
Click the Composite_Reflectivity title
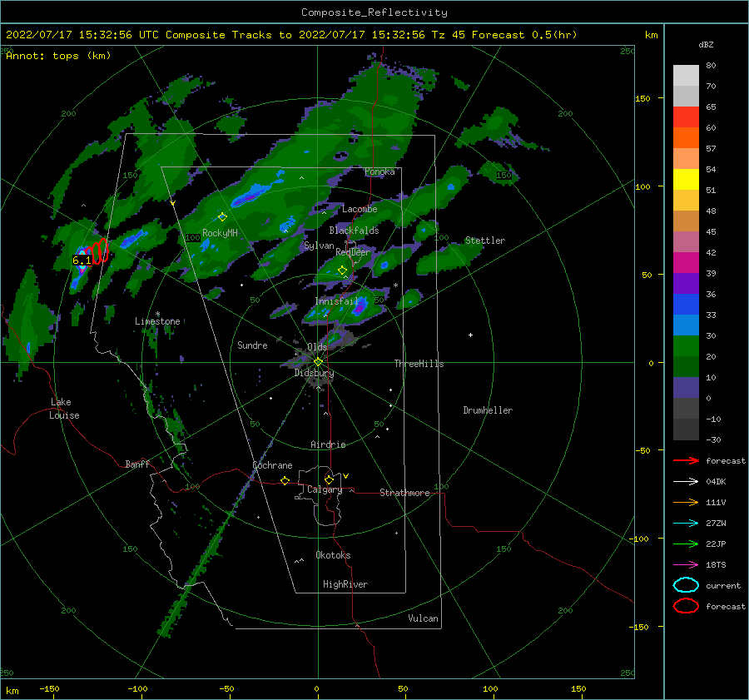point(374,12)
